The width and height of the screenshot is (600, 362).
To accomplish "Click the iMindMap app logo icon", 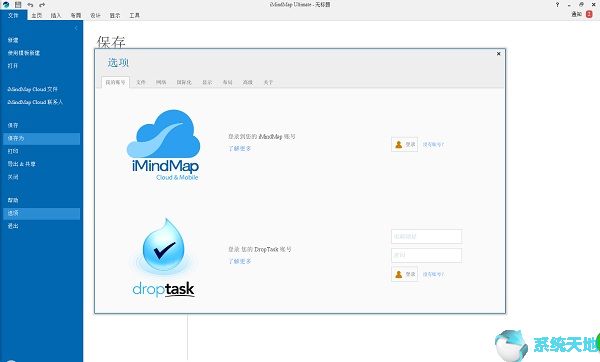I will (6, 5).
